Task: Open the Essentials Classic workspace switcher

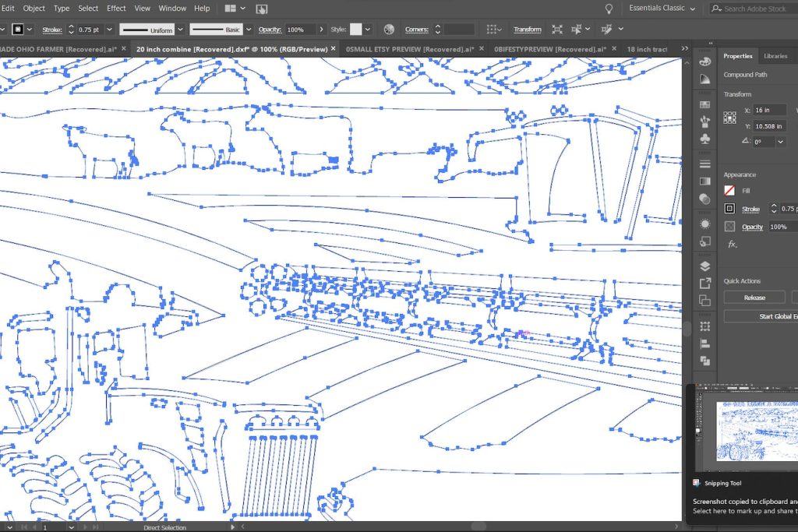Action: [662, 9]
